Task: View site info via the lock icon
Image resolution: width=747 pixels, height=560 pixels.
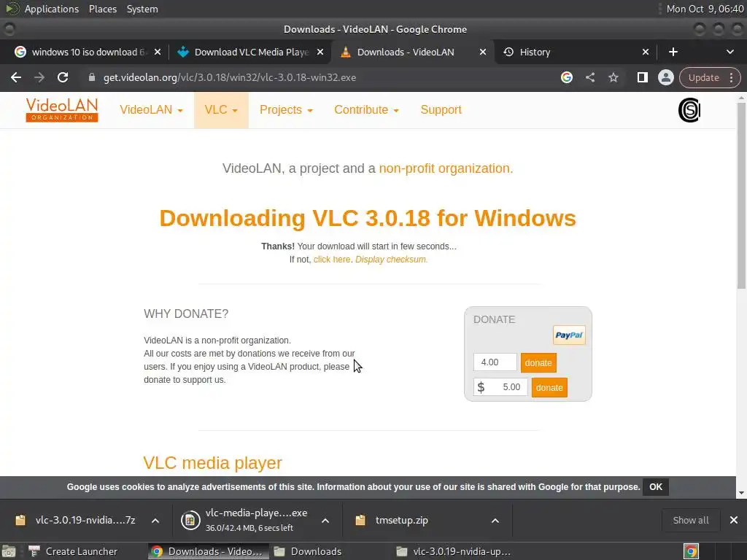Action: (92, 77)
